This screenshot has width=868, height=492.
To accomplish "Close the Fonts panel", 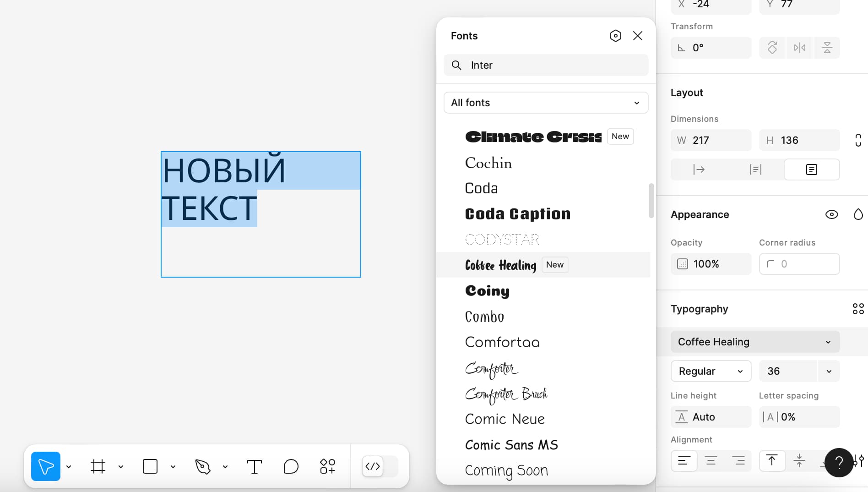I will pos(638,36).
